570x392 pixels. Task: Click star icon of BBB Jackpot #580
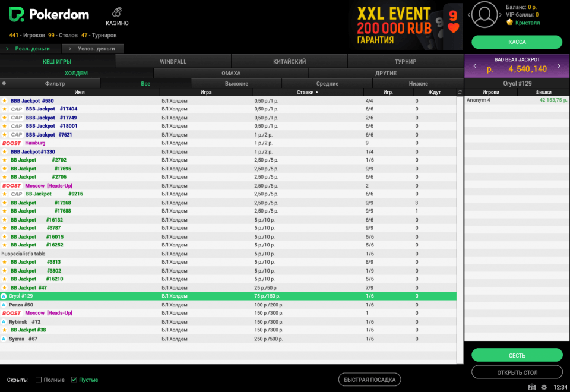coord(5,101)
